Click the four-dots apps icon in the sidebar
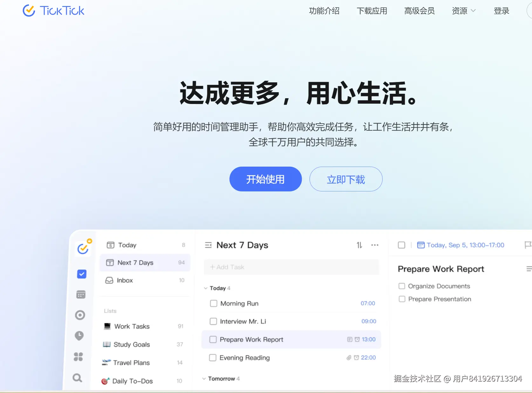 [78, 357]
